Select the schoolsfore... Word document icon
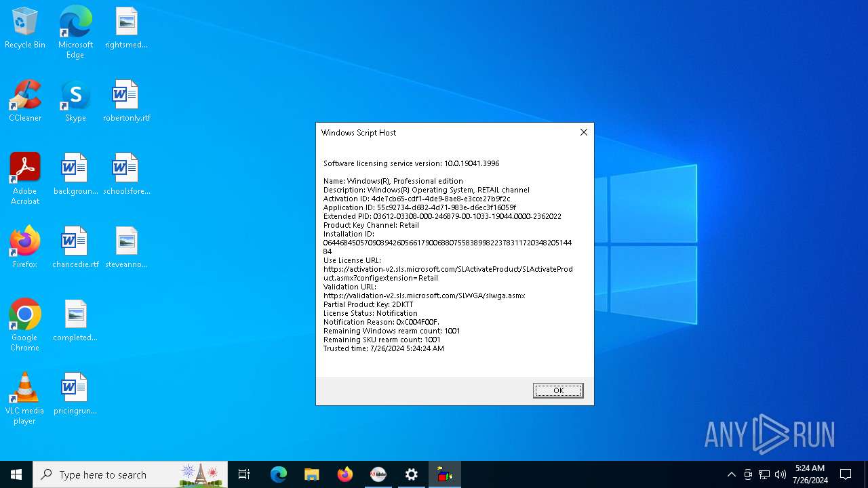868x488 pixels. click(x=126, y=175)
